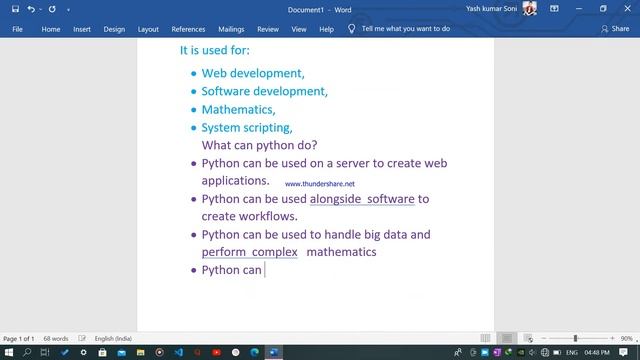
Task: Open Visual Studio Code from the taskbar
Action: (x=179, y=352)
